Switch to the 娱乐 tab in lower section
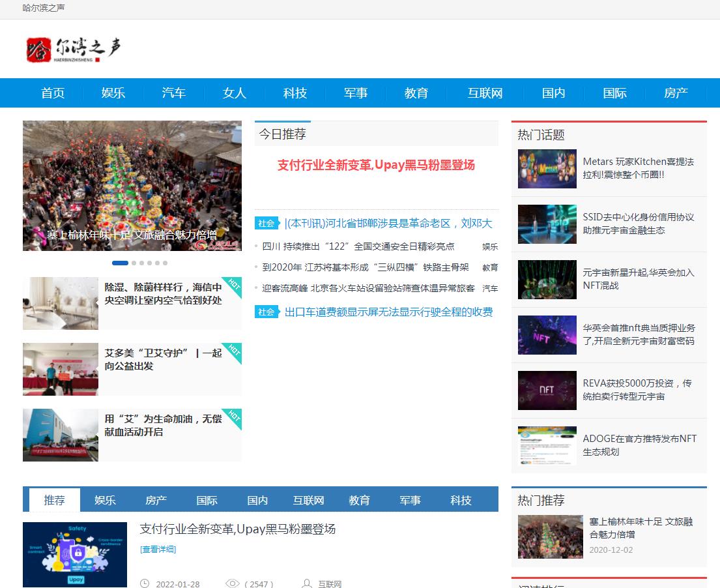 [x=105, y=500]
